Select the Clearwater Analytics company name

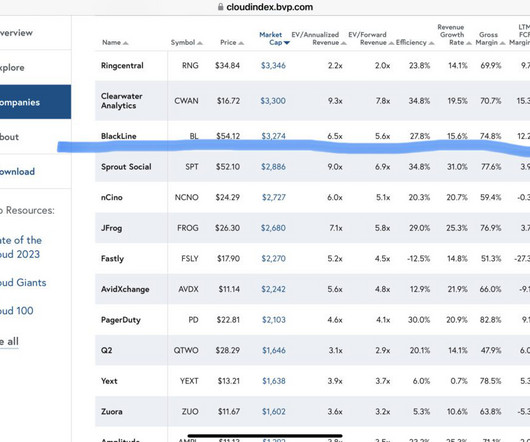click(122, 101)
